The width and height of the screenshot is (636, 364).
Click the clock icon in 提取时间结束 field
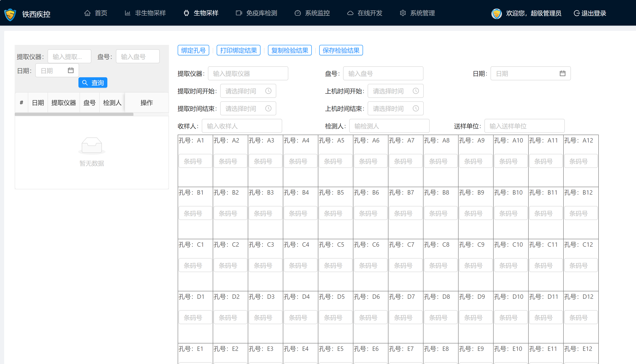pyautogui.click(x=268, y=108)
